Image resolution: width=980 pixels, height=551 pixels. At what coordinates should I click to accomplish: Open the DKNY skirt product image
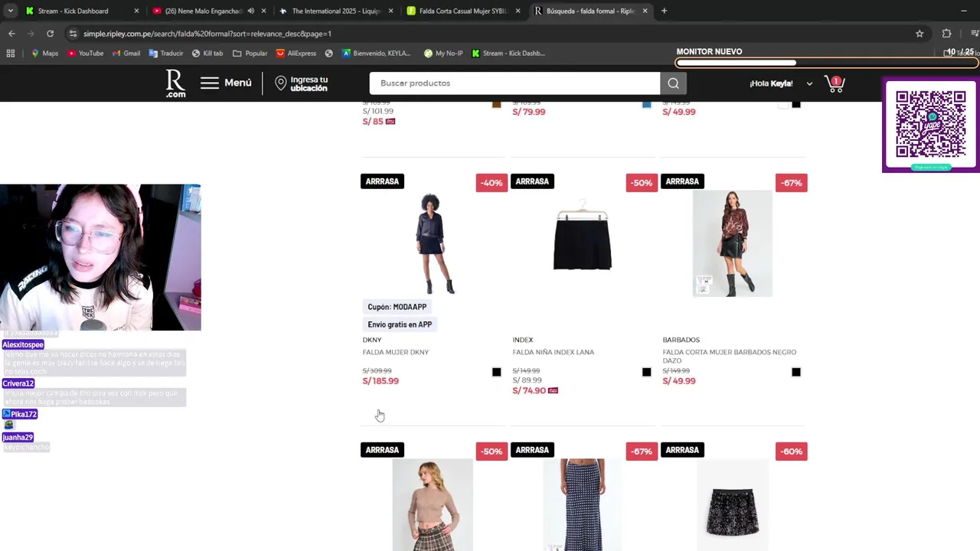pos(433,243)
